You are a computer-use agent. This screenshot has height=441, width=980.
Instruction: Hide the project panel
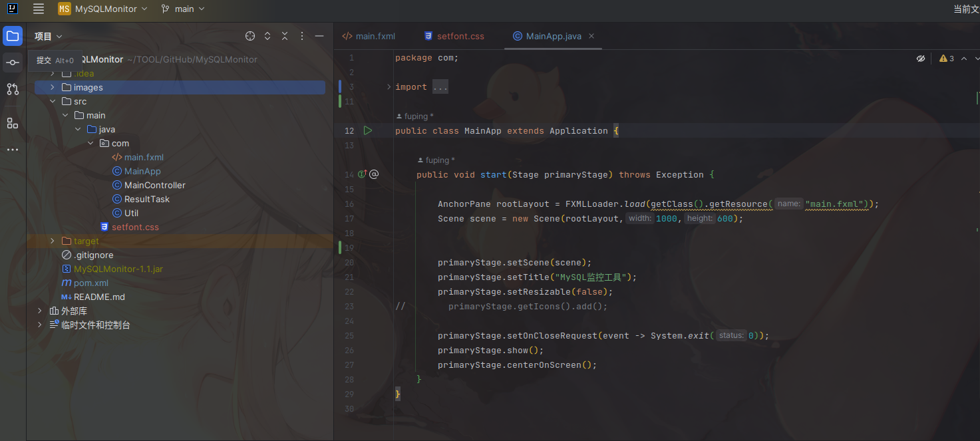click(319, 36)
